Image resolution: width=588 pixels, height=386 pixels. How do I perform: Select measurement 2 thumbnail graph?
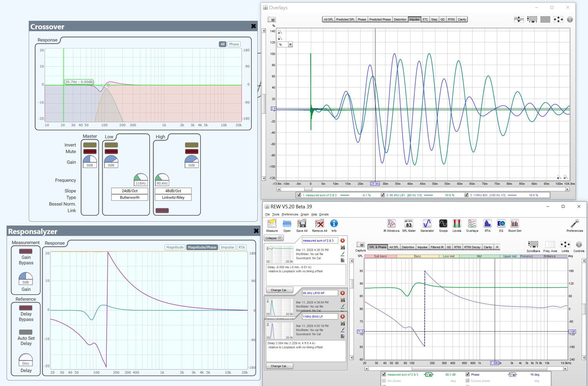pyautogui.click(x=279, y=308)
